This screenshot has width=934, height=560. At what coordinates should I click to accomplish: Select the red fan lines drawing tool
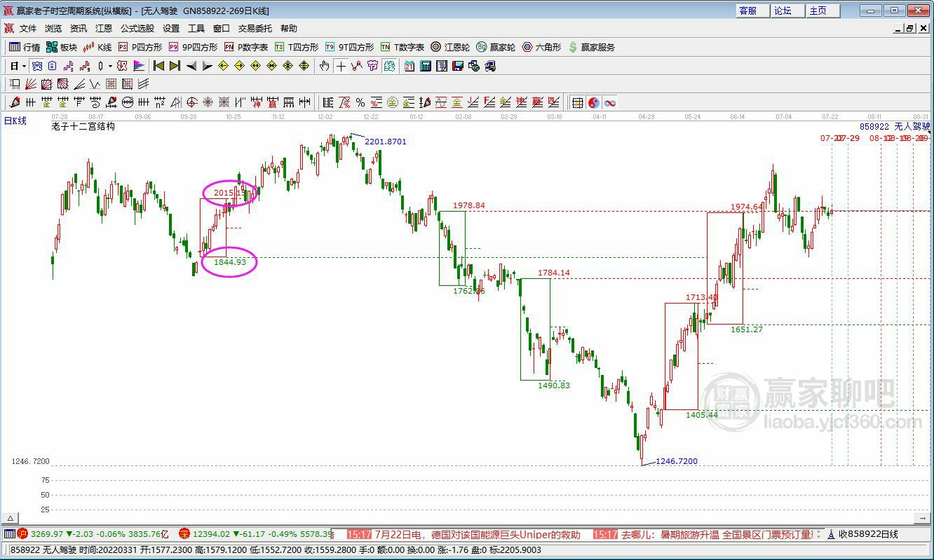[30, 84]
